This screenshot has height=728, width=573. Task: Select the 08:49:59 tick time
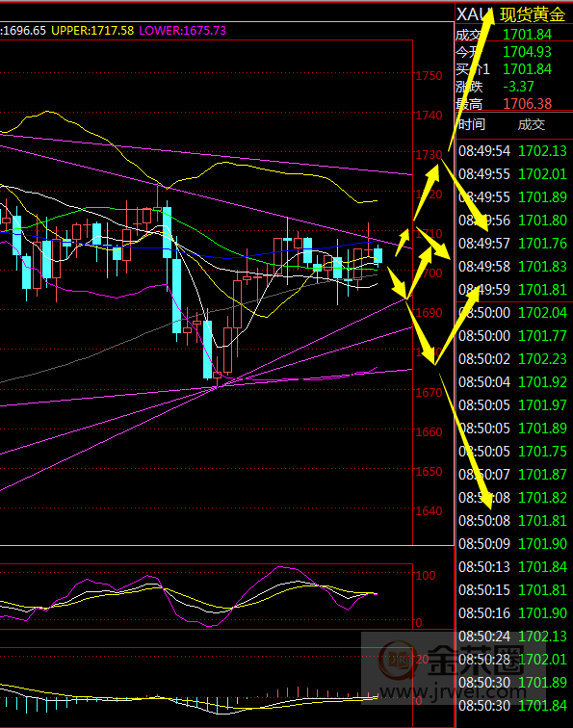coord(484,290)
